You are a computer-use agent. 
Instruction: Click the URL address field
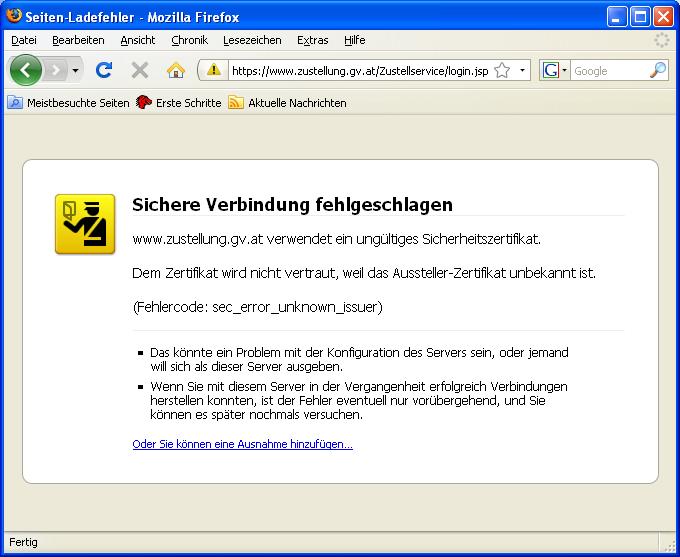[x=358, y=71]
